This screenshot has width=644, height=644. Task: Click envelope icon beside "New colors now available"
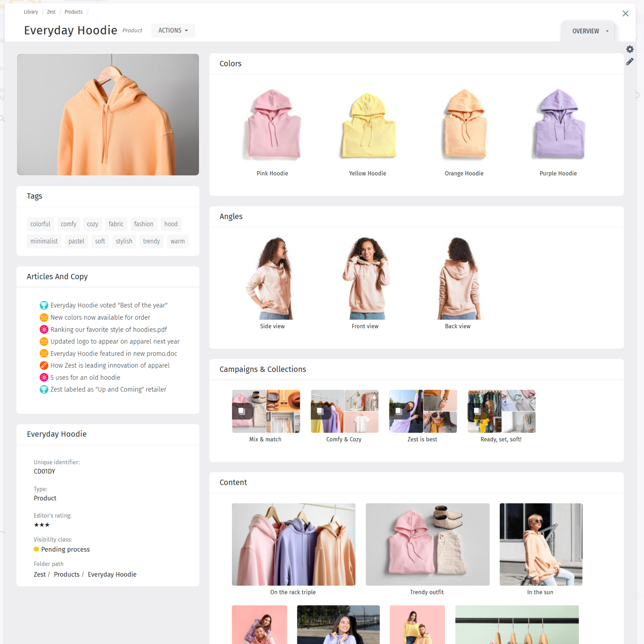coord(44,317)
